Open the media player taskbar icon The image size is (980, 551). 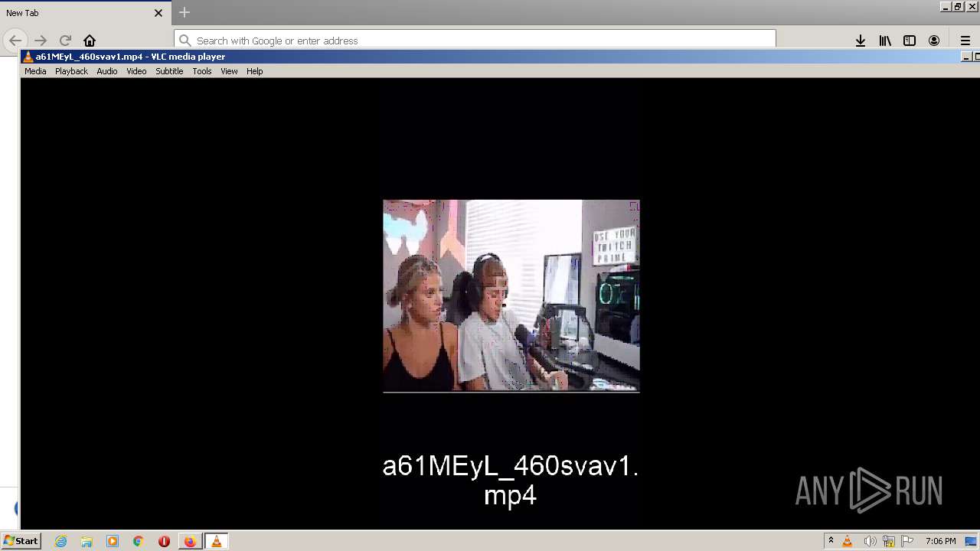pyautogui.click(x=113, y=541)
